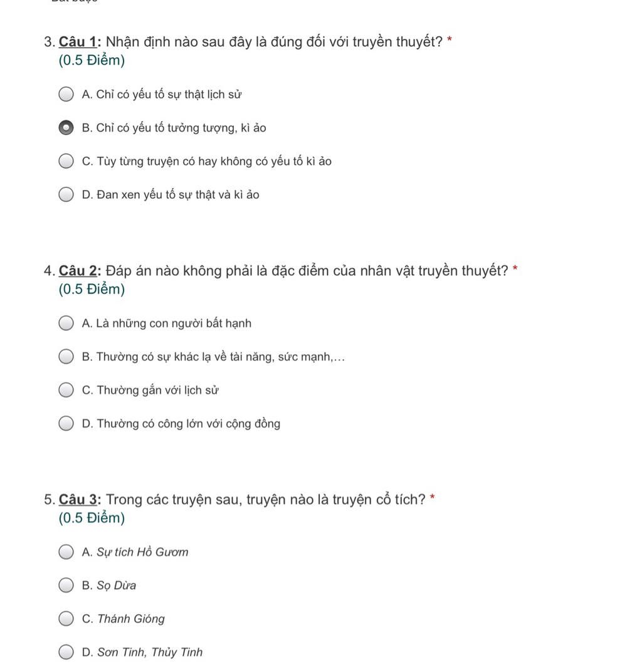Click the 0.5 Điểm label under Câu 2
This screenshot has height=672, width=642.
click(92, 289)
